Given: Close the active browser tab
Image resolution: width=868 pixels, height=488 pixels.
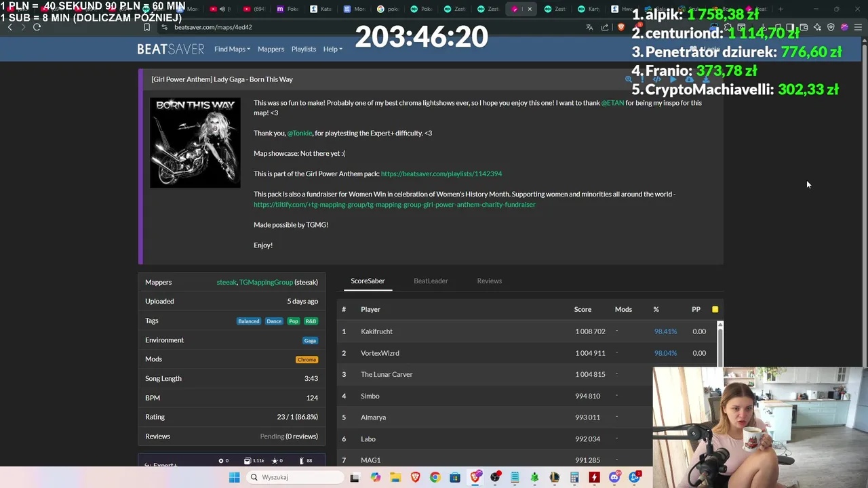Looking at the screenshot, I should click(530, 9).
